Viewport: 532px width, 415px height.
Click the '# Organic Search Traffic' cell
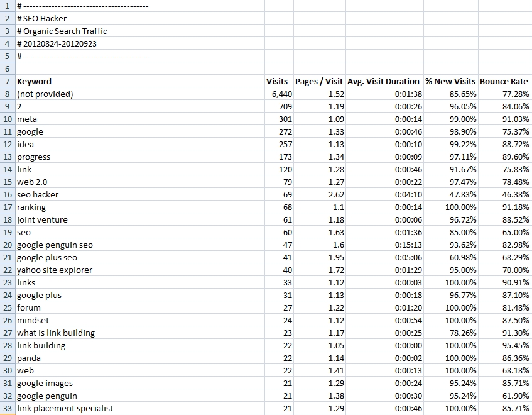coord(62,31)
